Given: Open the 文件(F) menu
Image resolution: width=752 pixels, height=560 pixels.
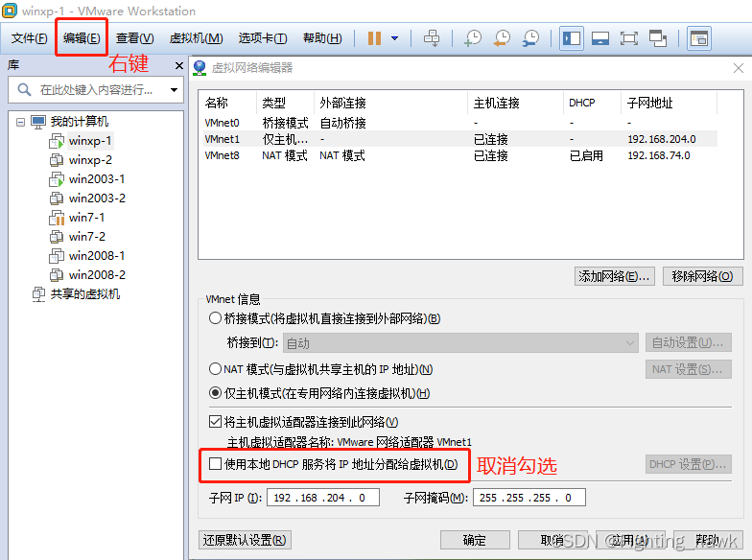Looking at the screenshot, I should click(29, 38).
